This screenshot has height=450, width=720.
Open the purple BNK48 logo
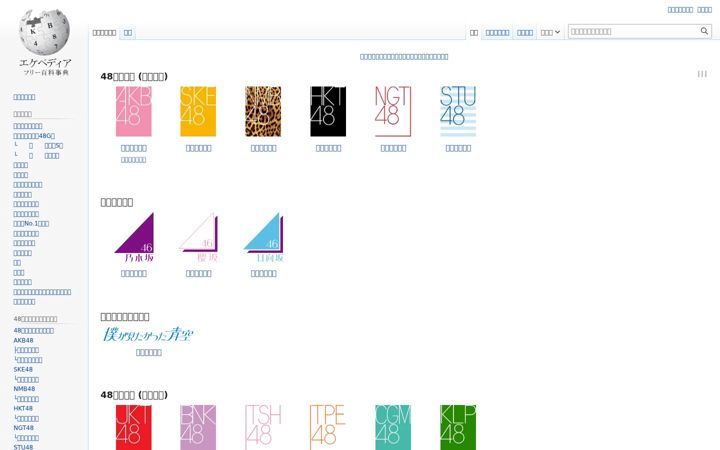pos(198,427)
